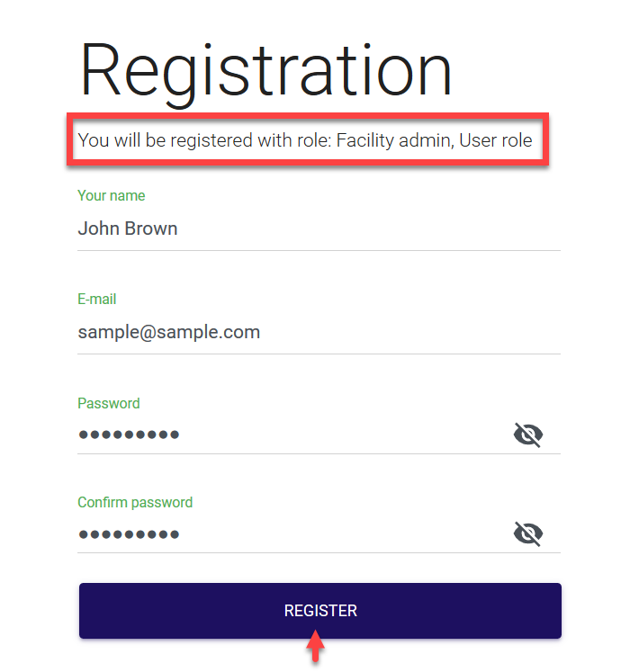Click the green 'E-mail' label
630x672 pixels.
96,299
